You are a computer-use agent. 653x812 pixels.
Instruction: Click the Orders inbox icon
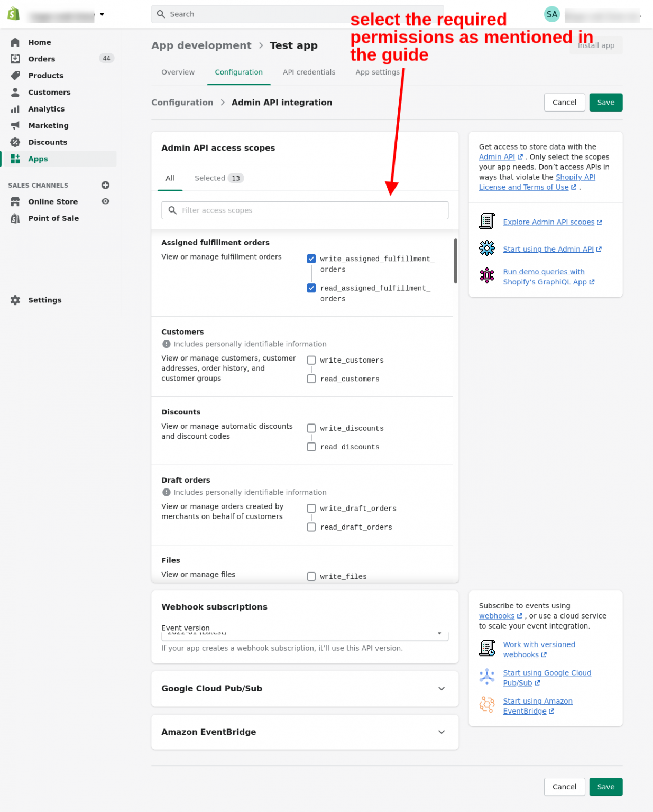pos(15,59)
